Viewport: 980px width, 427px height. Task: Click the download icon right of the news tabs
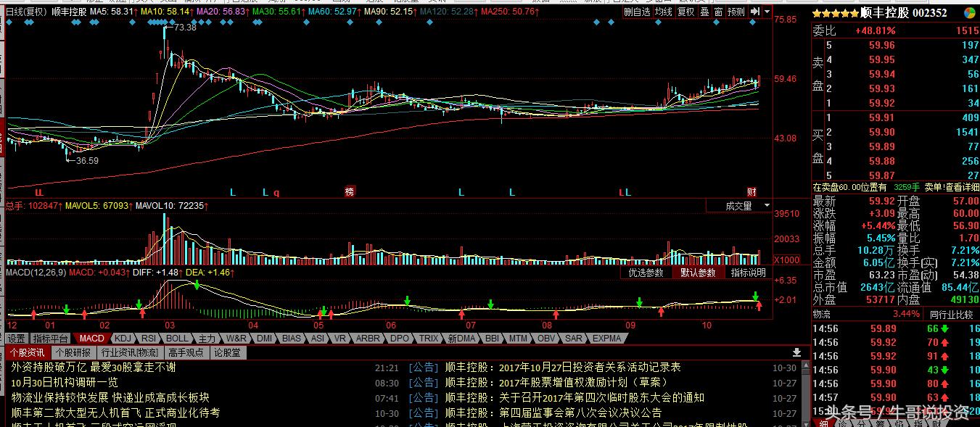coord(798,353)
